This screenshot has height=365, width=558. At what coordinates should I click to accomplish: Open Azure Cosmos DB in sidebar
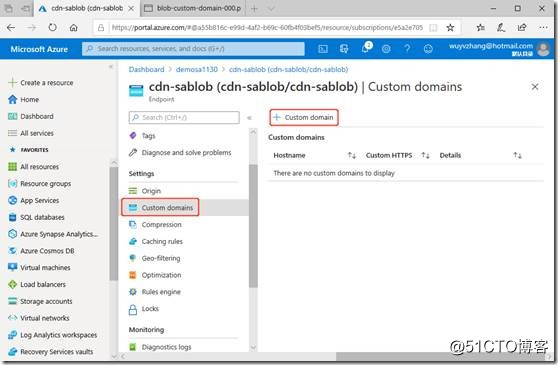41,251
